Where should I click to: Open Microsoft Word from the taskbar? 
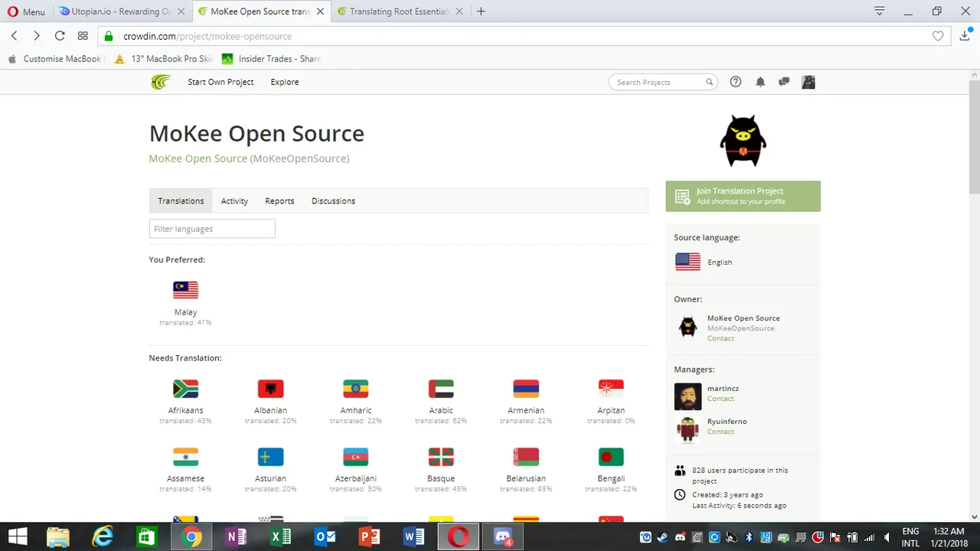tap(414, 536)
